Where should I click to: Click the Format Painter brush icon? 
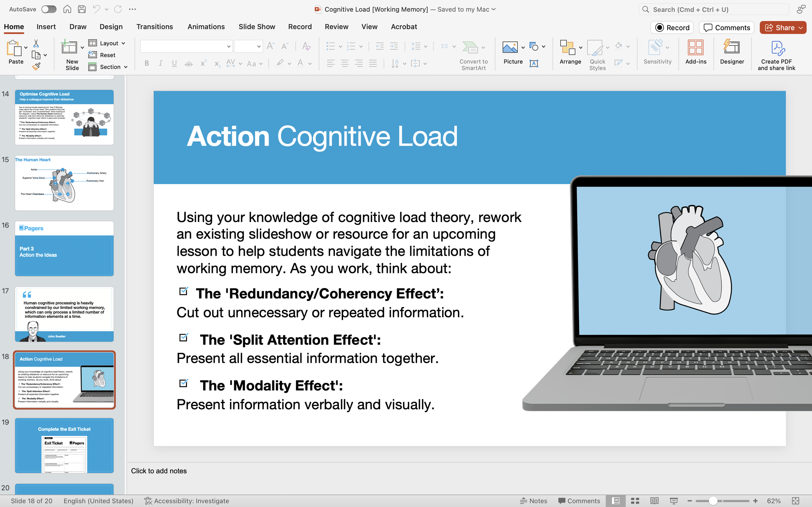(x=36, y=67)
